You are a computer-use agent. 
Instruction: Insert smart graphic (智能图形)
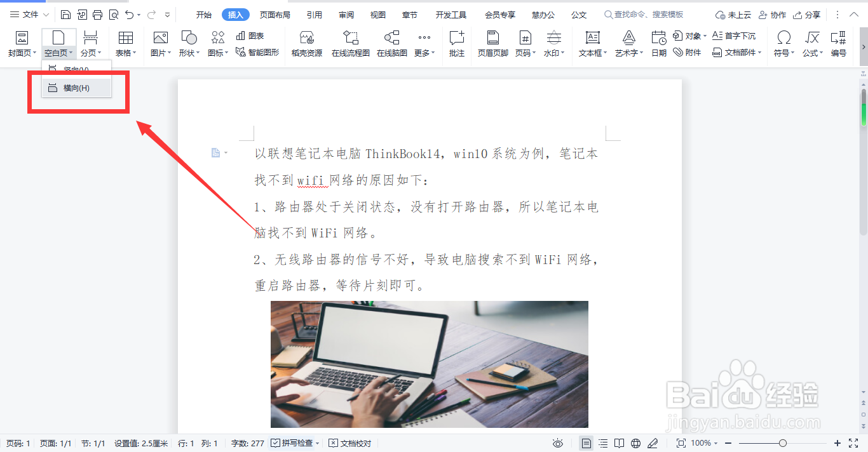[257, 53]
